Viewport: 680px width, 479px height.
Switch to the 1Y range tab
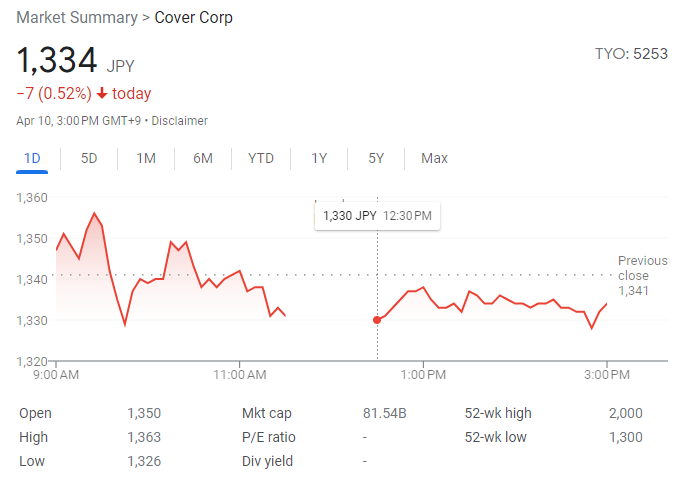point(319,158)
